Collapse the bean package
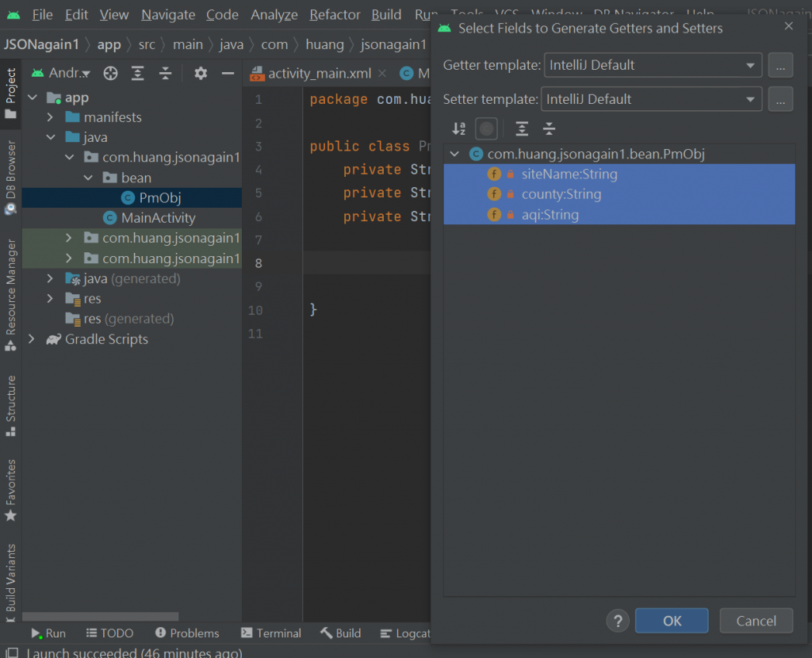The image size is (812, 658). [88, 178]
